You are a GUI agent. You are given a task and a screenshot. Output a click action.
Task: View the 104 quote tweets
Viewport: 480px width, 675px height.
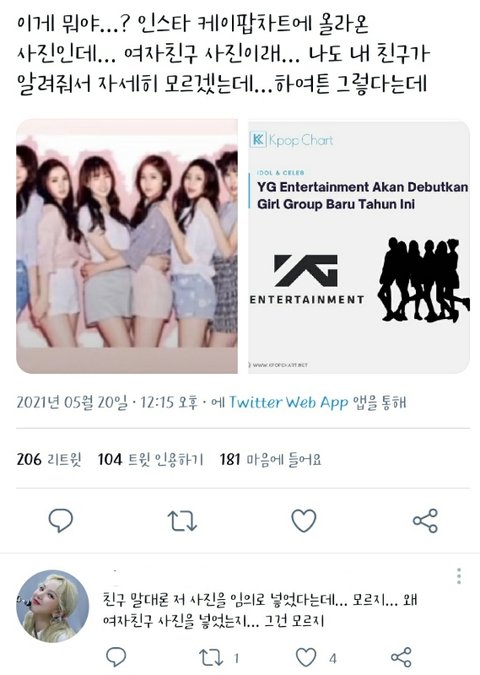150,459
